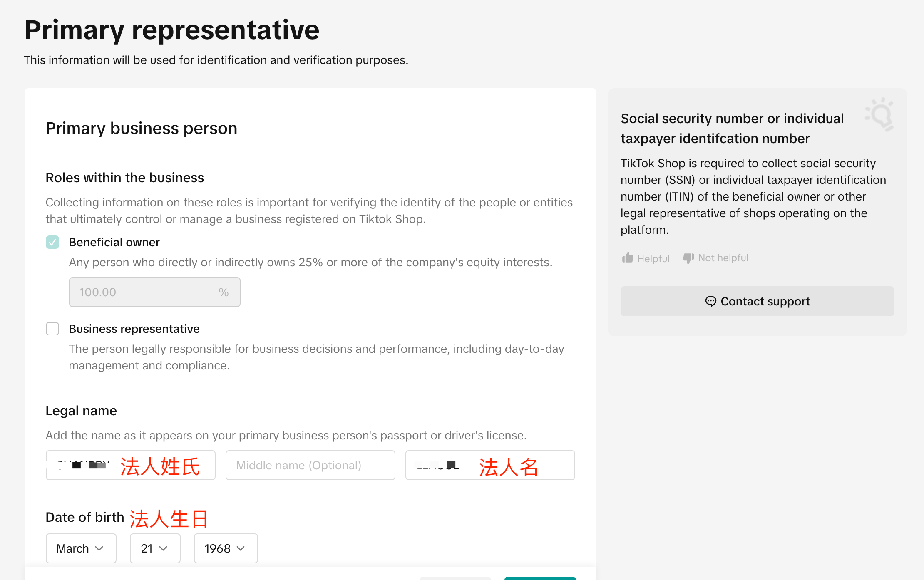The width and height of the screenshot is (924, 580).
Task: Click the thumbs-down Not helpful icon
Action: [688, 258]
